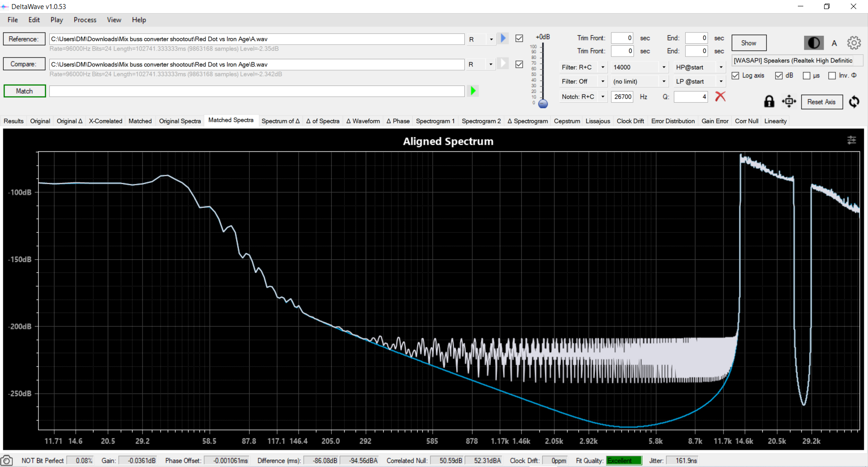The image size is (868, 467).
Task: Open Lissajous tab
Action: tap(598, 121)
